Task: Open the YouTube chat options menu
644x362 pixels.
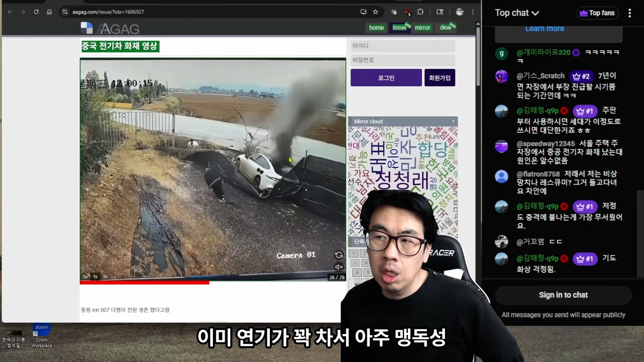Action: click(629, 13)
